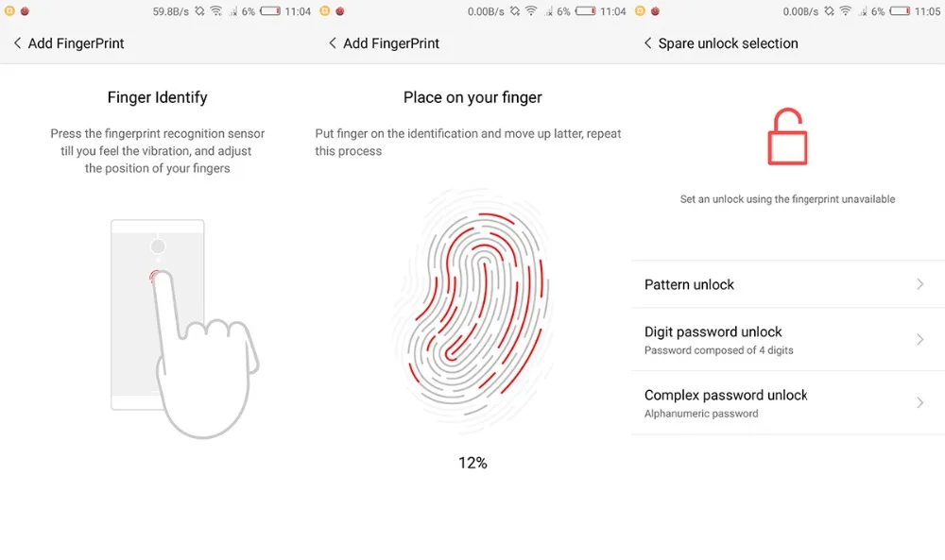The image size is (945, 560).
Task: Expand the Digit password unlock chevron
Action: click(919, 340)
